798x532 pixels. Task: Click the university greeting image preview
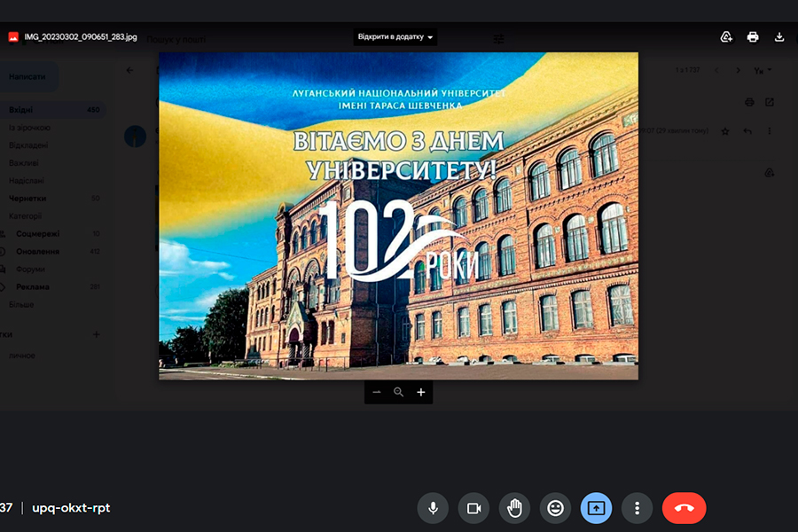[398, 215]
